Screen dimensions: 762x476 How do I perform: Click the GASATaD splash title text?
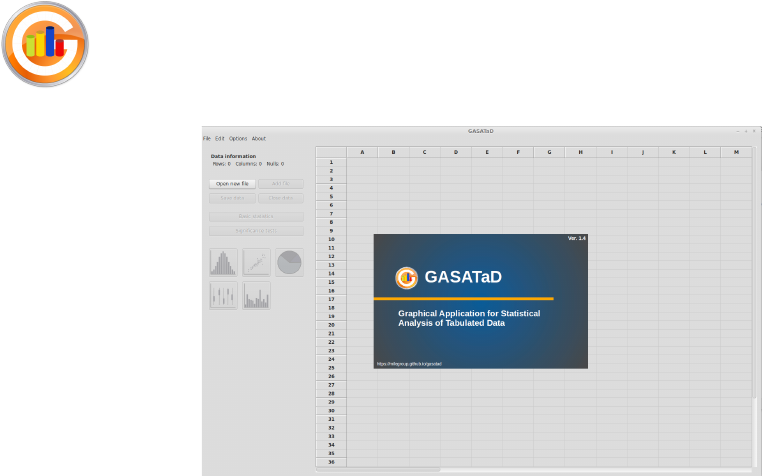[x=463, y=277]
